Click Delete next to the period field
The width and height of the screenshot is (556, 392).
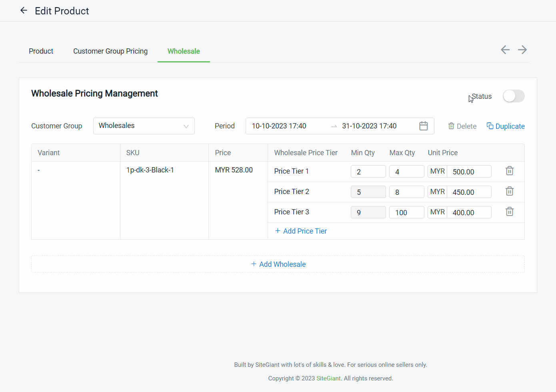(462, 126)
